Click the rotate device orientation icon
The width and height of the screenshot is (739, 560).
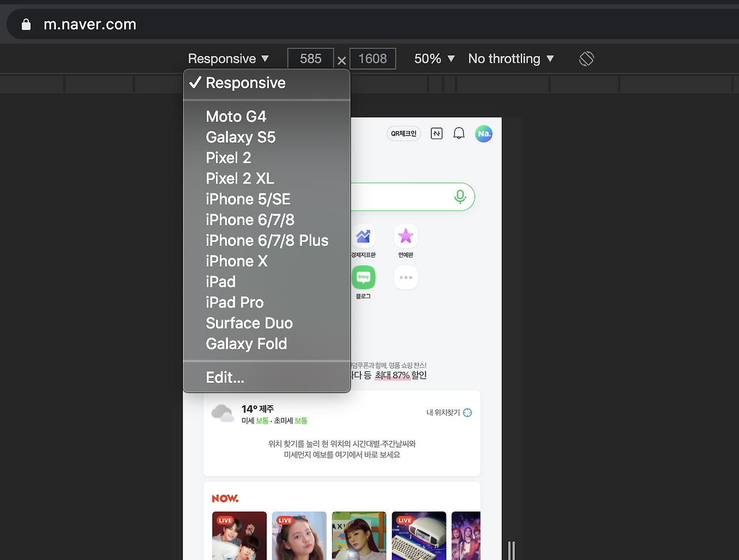point(586,59)
